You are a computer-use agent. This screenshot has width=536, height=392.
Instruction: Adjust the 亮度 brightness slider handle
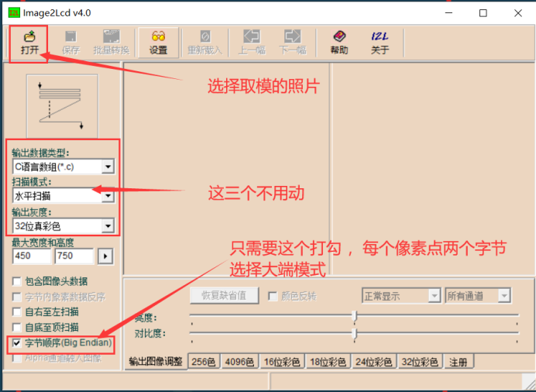coord(355,317)
